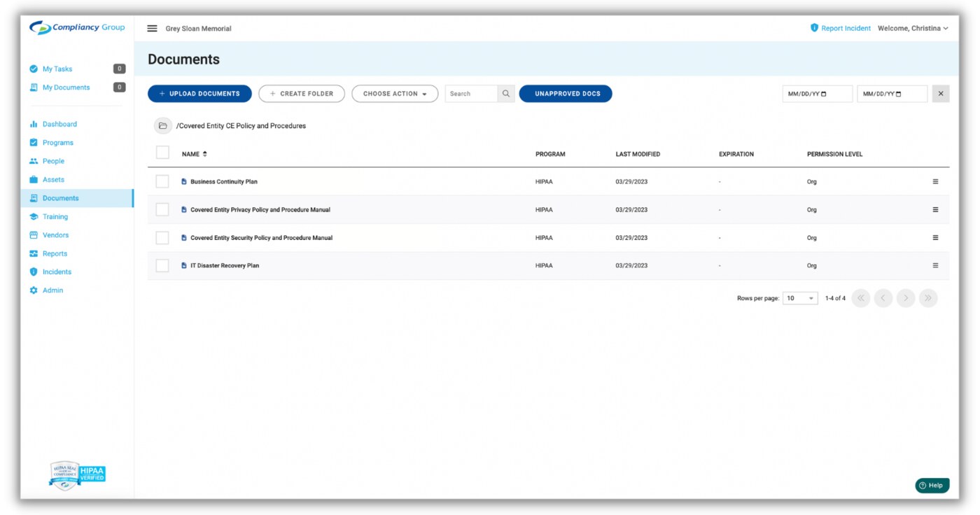Click the Incidents shield icon

tap(34, 272)
